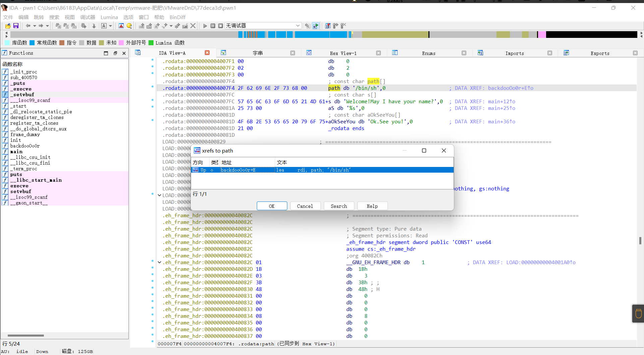The image size is (644, 355).
Task: Open the Lumina menu
Action: point(109,17)
